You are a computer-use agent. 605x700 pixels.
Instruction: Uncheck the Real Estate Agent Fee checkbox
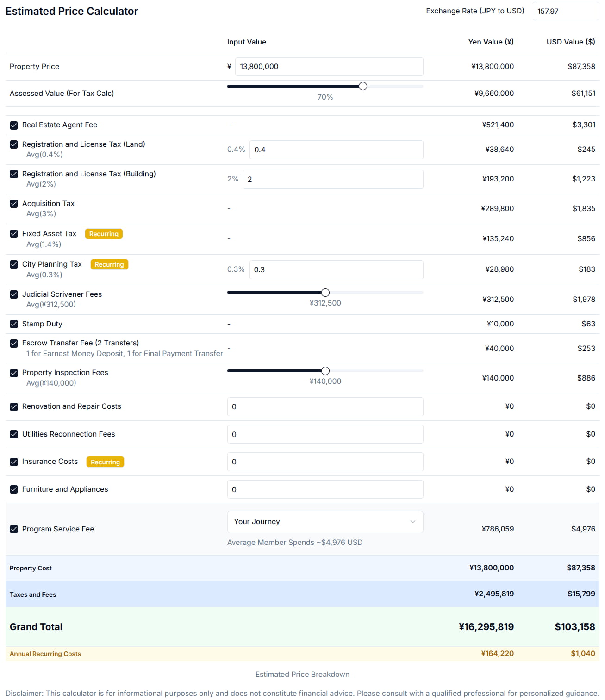pos(14,125)
